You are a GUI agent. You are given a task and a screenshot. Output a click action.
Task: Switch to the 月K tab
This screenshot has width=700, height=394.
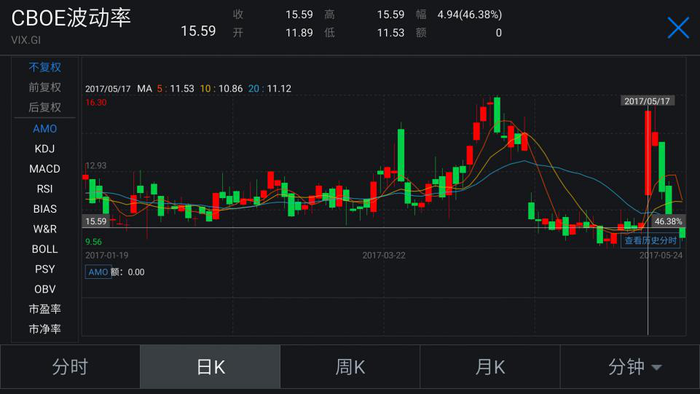tap(490, 367)
